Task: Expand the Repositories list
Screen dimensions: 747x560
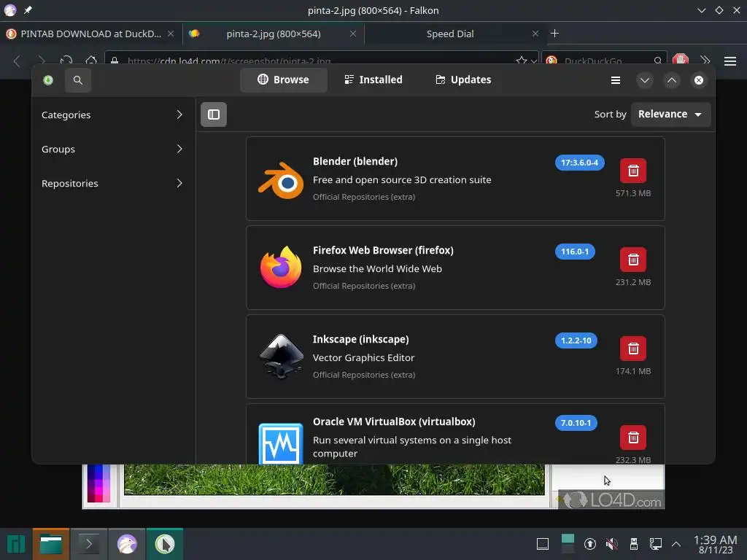Action: [112, 183]
